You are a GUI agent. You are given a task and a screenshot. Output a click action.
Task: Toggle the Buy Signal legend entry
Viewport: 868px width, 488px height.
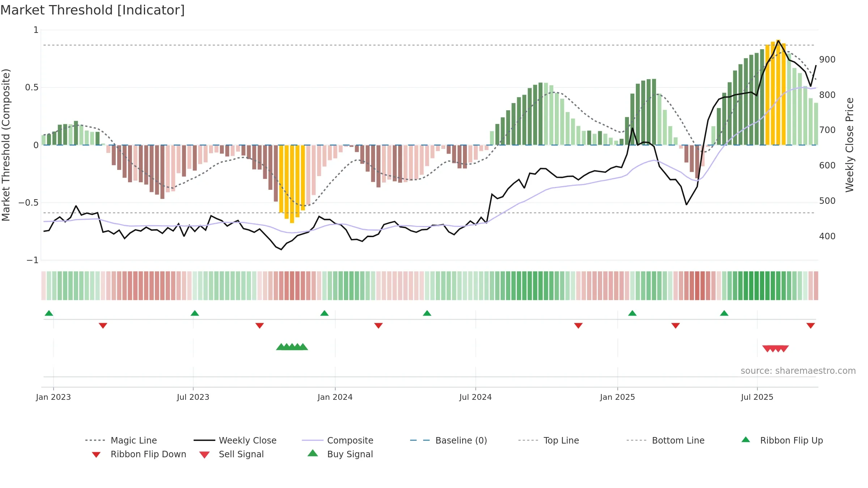340,454
